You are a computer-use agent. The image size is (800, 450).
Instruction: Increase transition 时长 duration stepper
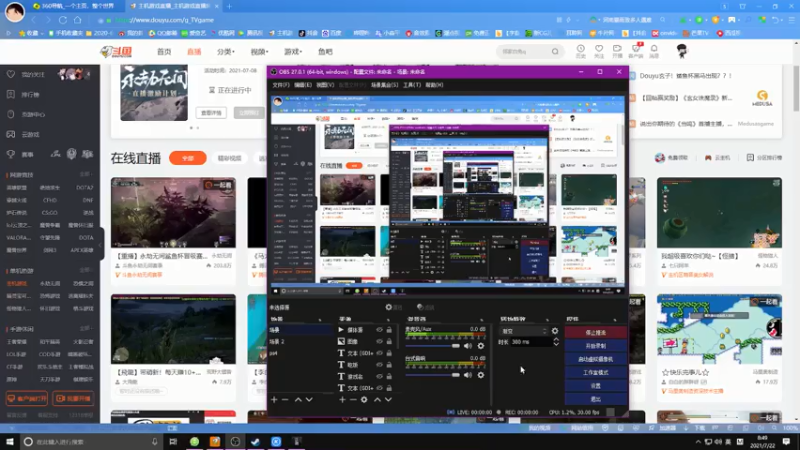[x=556, y=340]
